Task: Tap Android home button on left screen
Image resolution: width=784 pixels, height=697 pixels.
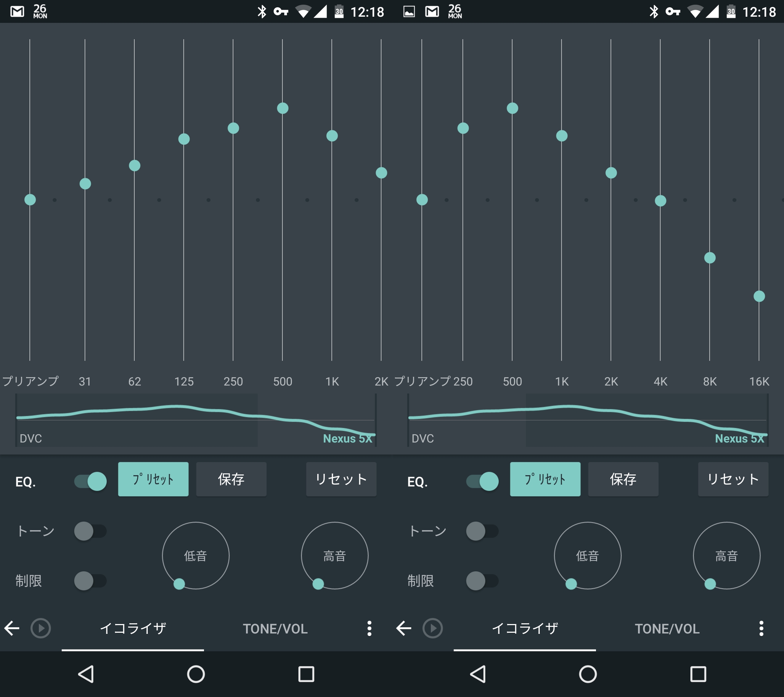Action: [196, 674]
